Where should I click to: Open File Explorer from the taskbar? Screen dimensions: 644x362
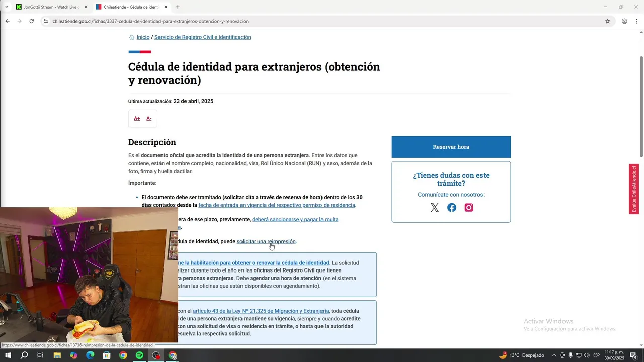57,355
